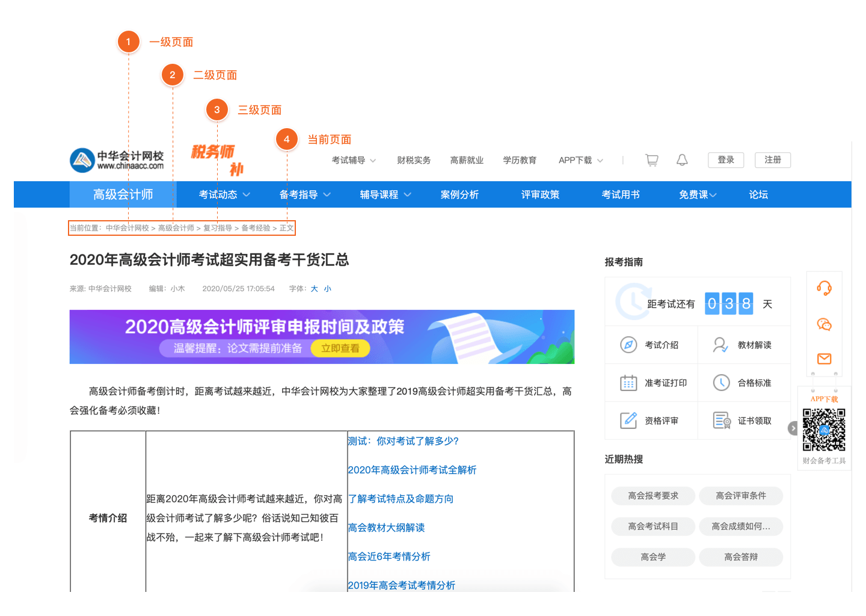
Task: Open link 高会教材大纲解读
Action: (x=386, y=528)
